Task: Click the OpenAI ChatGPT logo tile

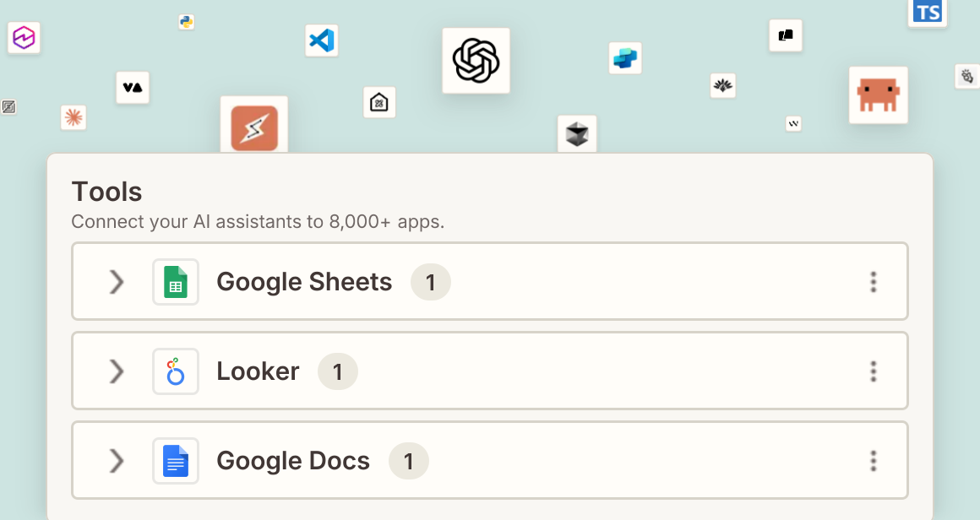Action: point(476,61)
